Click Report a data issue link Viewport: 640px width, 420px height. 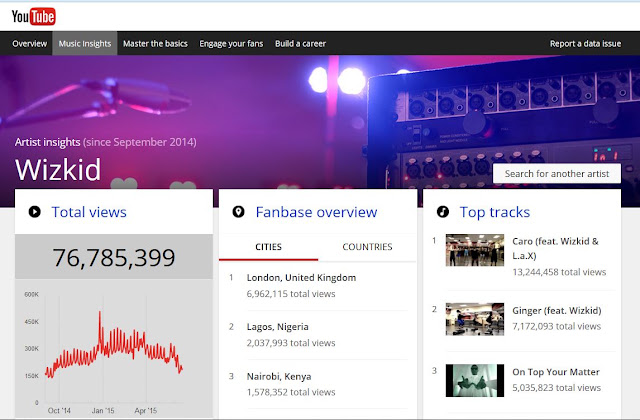[x=585, y=43]
